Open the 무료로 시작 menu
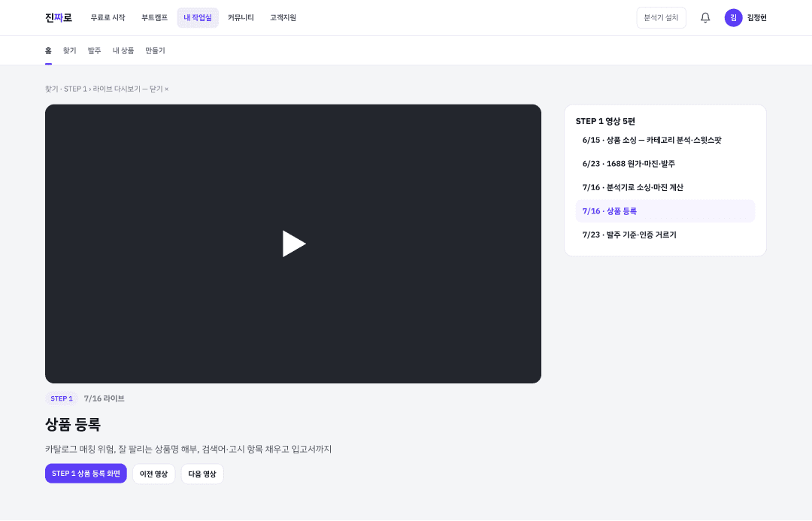812x521 pixels. [108, 17]
